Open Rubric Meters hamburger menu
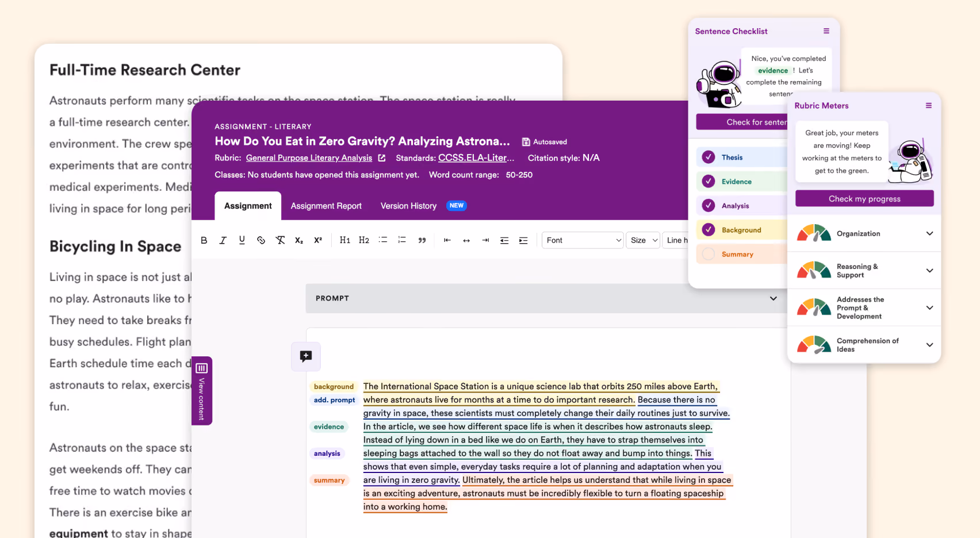 929,106
